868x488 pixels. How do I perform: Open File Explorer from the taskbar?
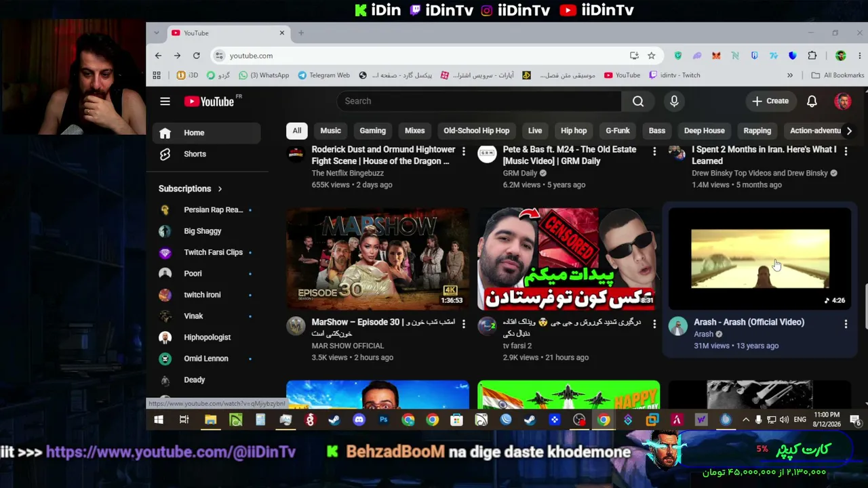(x=210, y=420)
